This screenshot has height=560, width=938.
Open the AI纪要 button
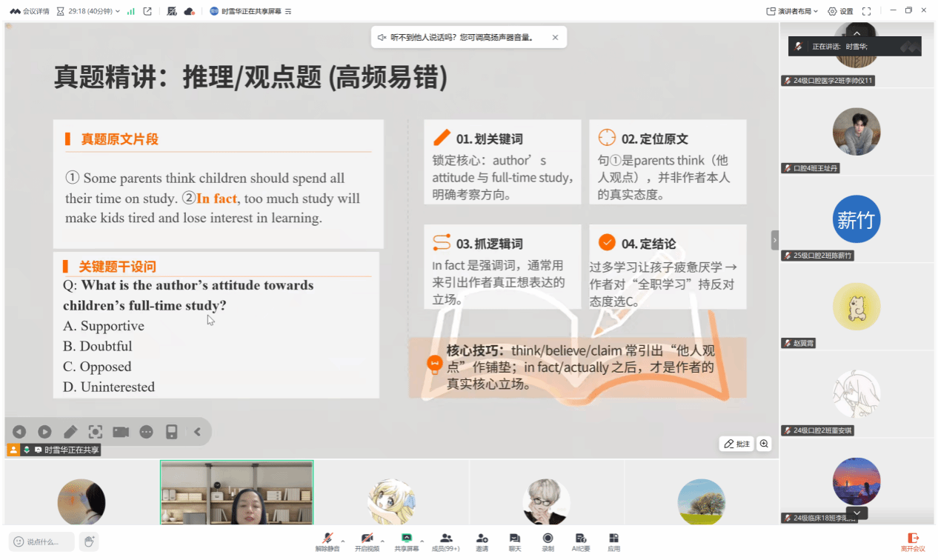(581, 542)
